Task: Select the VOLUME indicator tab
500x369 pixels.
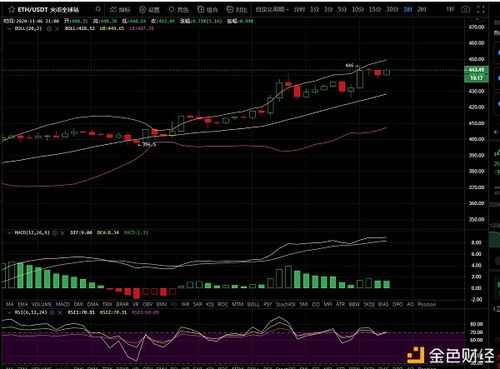Action: 42,304
